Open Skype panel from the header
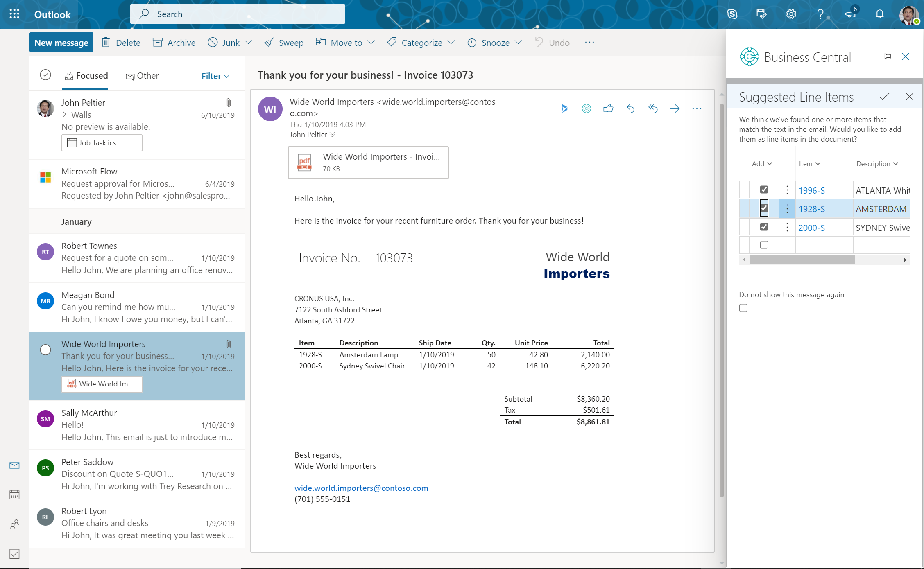The image size is (924, 569). coord(732,14)
